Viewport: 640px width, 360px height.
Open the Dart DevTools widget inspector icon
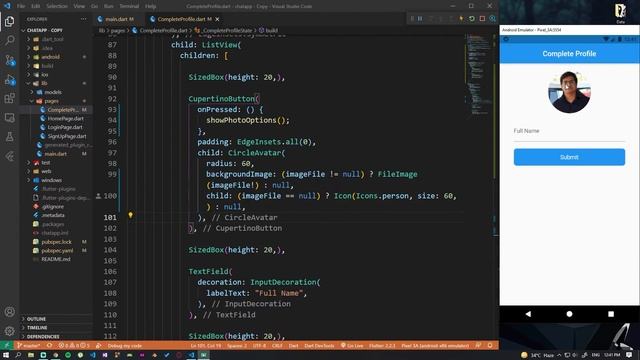[x=493, y=19]
